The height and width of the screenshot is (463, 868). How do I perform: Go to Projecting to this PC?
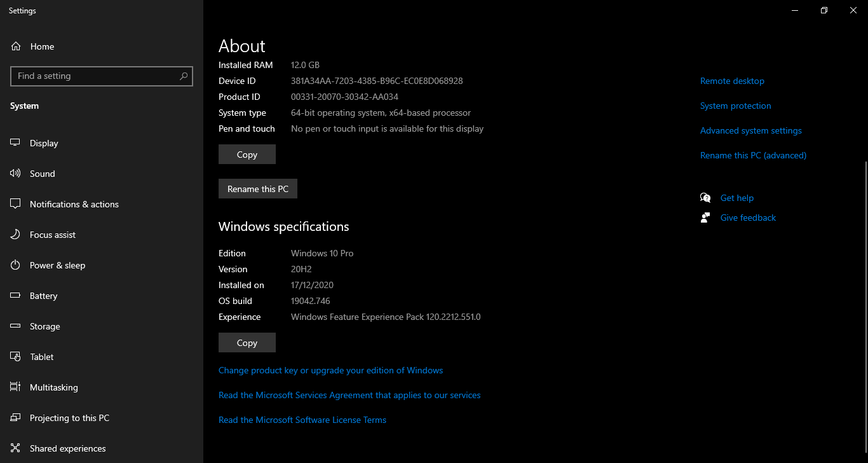click(102, 418)
